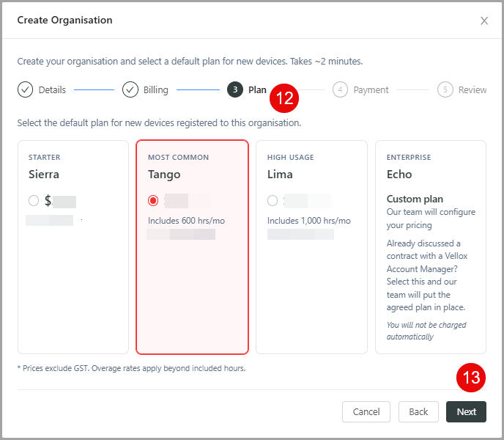Viewport: 504px width, 440px height.
Task: Click the step 3 Plan circle
Action: pyautogui.click(x=235, y=89)
